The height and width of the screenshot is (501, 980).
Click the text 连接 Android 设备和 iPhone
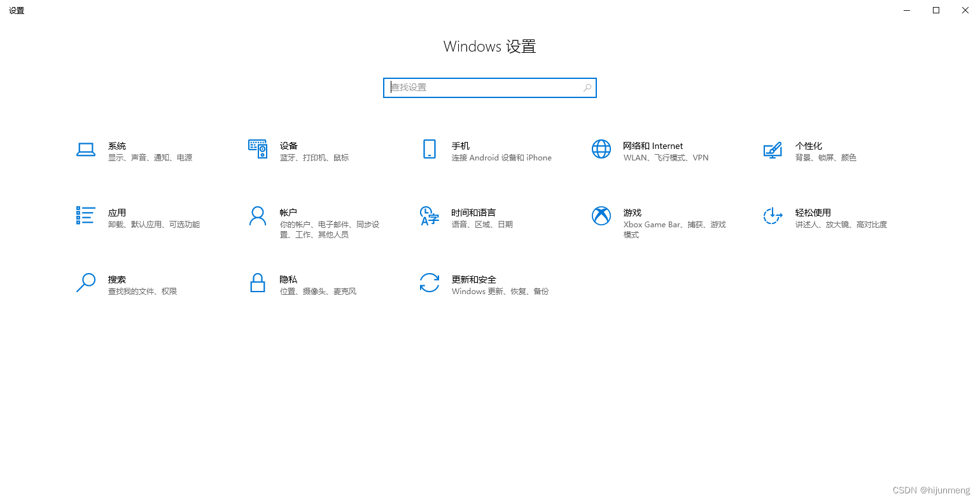501,158
